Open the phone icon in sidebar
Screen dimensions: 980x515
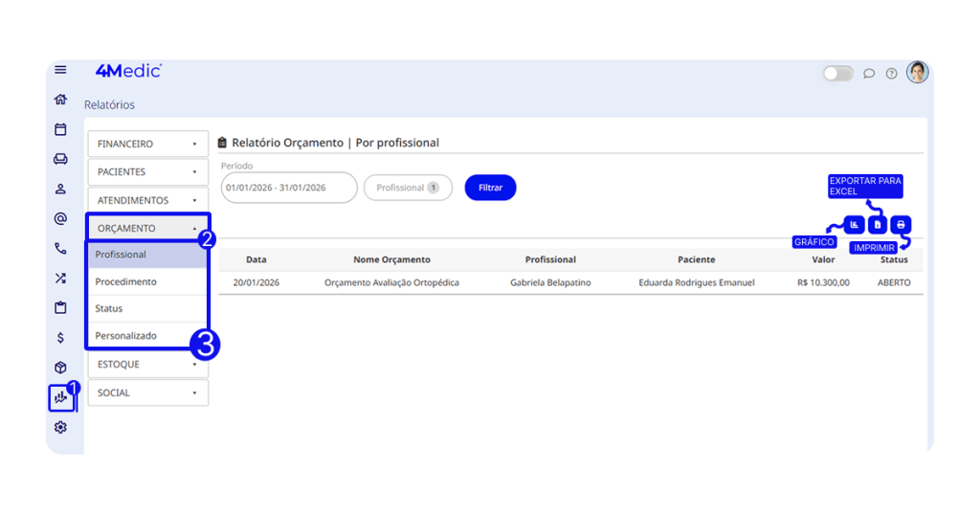click(x=61, y=248)
